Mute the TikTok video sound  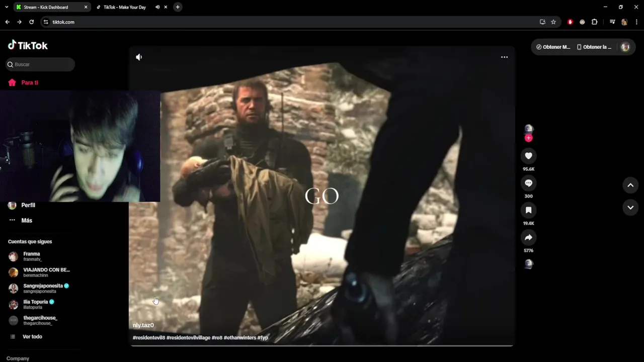[139, 57]
